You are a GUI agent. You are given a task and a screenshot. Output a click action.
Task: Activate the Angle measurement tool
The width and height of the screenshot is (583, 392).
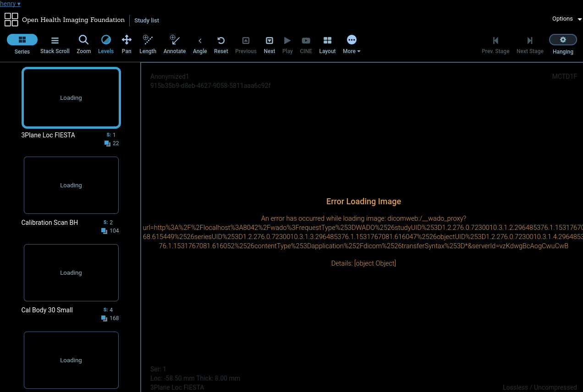(200, 44)
